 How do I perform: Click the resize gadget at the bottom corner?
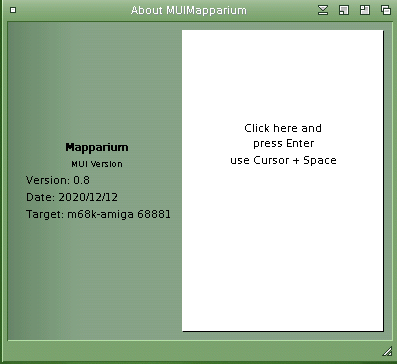387,351
